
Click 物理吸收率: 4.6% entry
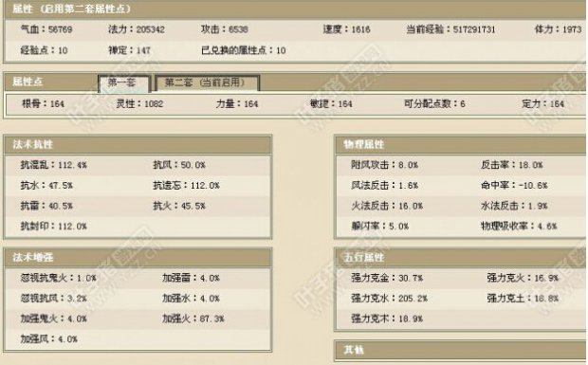click(x=519, y=227)
